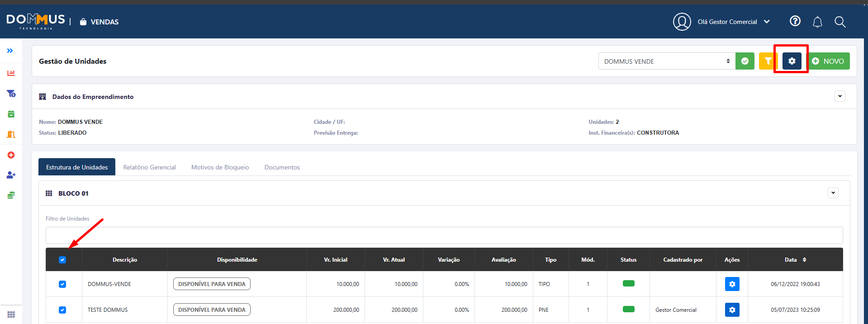This screenshot has height=324, width=868.
Task: Open the Motivos de Bloqueio tab
Action: click(220, 167)
